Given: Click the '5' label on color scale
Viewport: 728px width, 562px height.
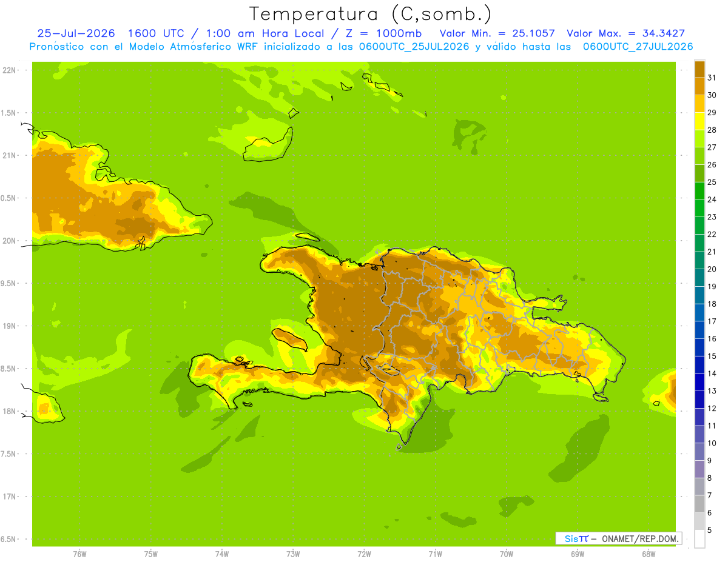Looking at the screenshot, I should pos(710,530).
